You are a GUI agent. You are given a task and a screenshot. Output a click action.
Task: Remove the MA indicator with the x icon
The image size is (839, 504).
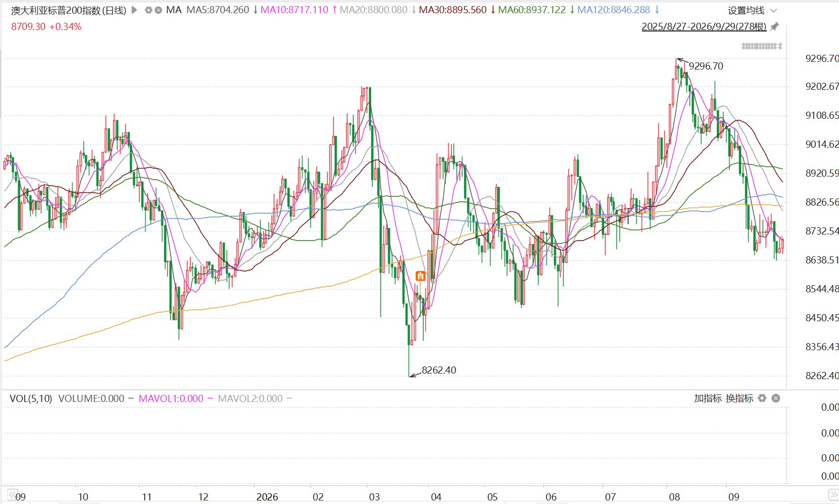pyautogui.click(x=158, y=10)
